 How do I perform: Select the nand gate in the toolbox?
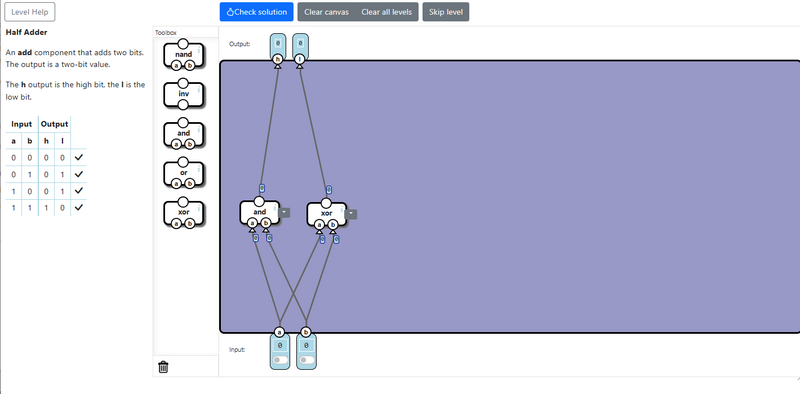coord(184,55)
